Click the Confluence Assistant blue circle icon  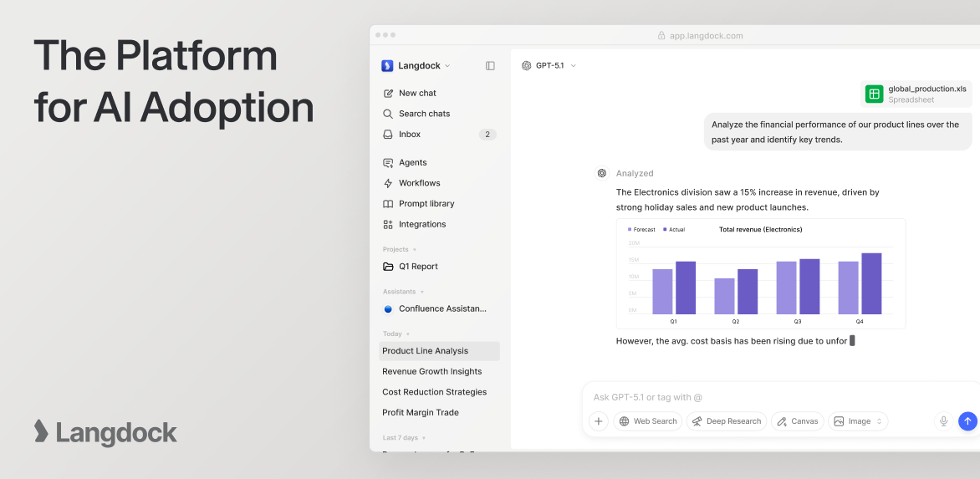(388, 309)
